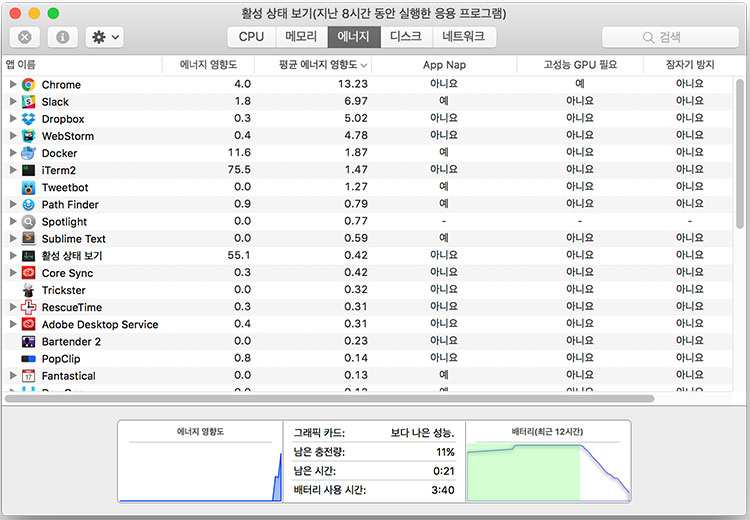750x520 pixels.
Task: Click the horizontal scrollbar below the table
Action: pyautogui.click(x=329, y=398)
